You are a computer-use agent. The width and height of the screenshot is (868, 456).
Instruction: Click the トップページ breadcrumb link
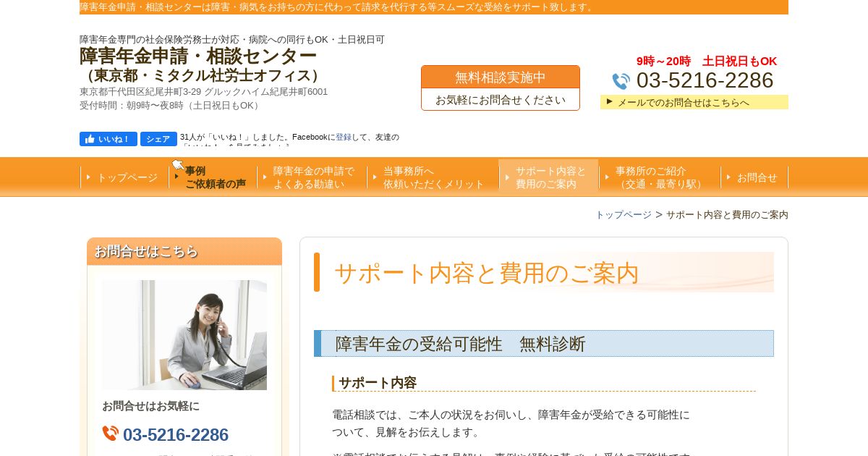(624, 215)
